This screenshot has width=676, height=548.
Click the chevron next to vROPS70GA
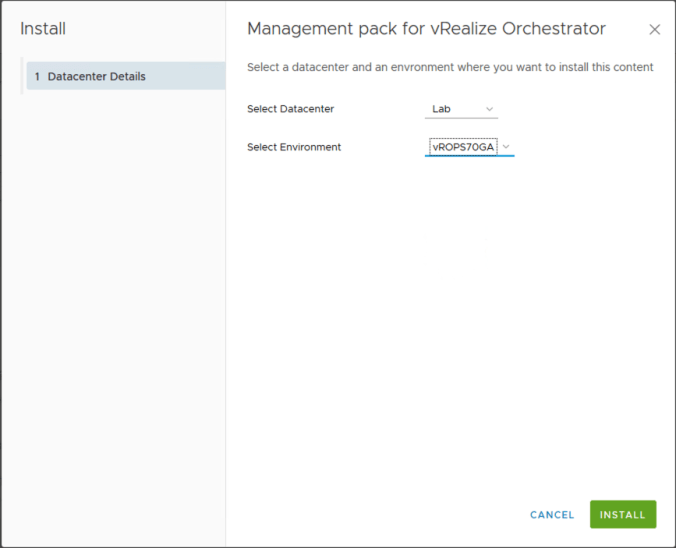click(x=506, y=147)
